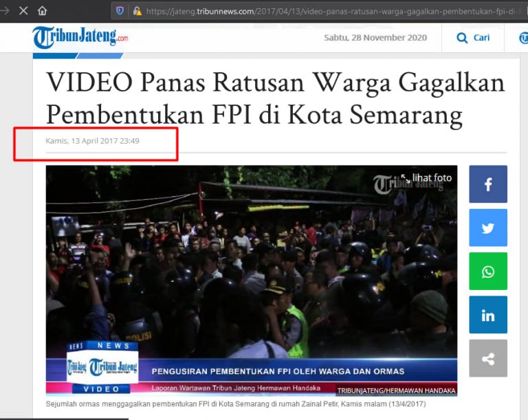Open the Cari search button
This screenshot has height=420, width=528.
pos(473,38)
